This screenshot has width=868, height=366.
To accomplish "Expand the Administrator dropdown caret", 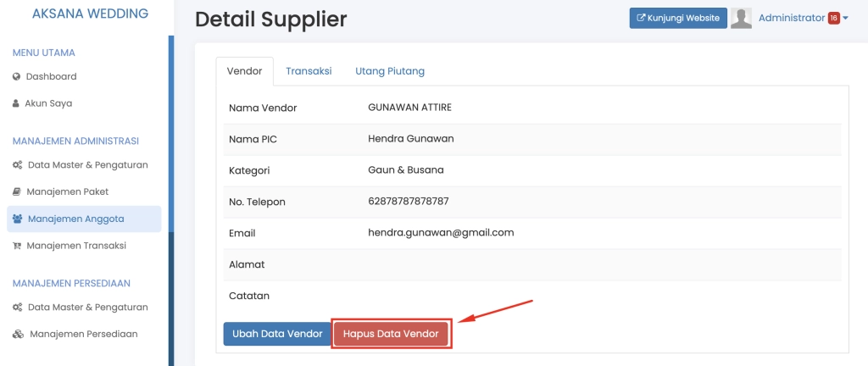I will pos(845,19).
